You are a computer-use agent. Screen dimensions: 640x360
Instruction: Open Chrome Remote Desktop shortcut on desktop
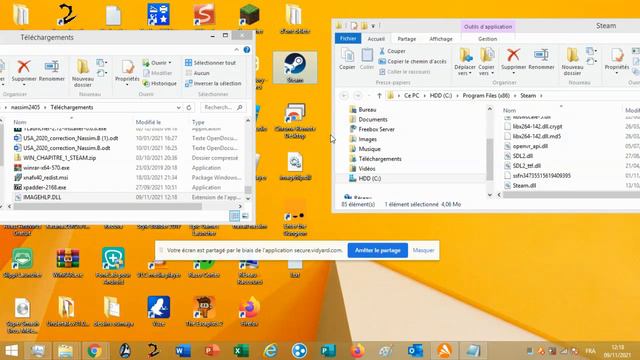click(295, 121)
